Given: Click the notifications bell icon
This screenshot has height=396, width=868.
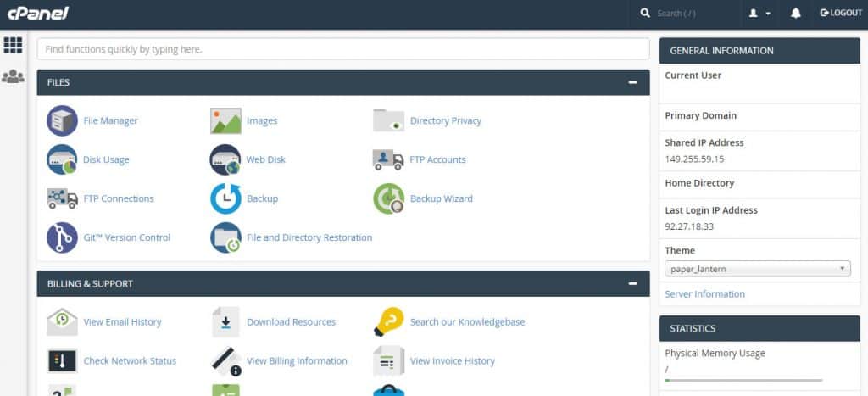Looking at the screenshot, I should (795, 14).
